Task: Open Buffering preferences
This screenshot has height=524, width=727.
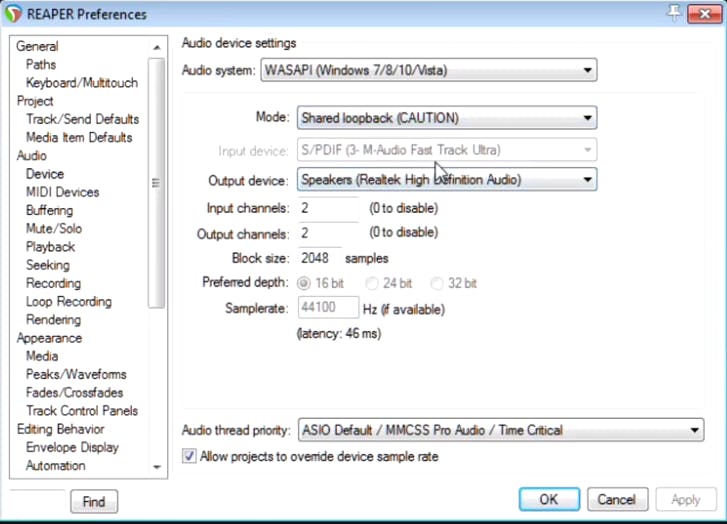Action: pos(49,211)
